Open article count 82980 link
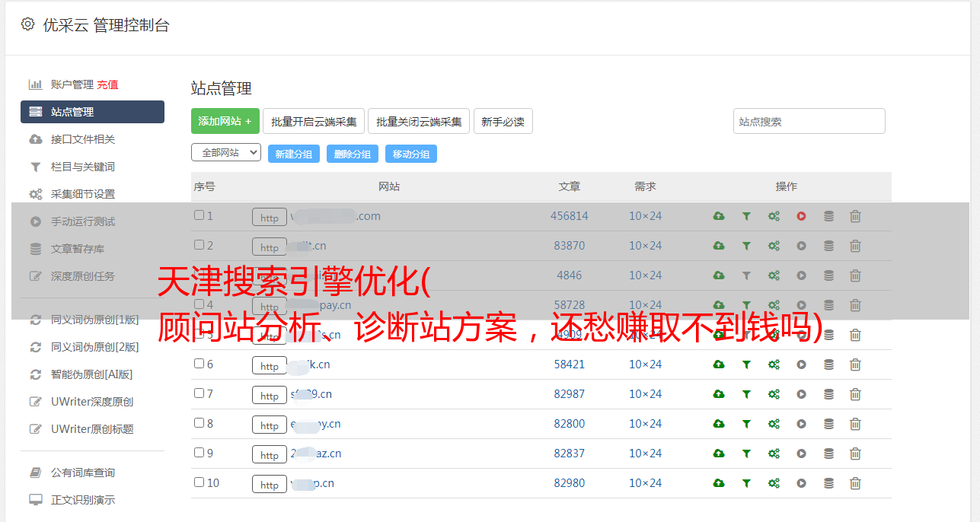Viewport: 980px width, 522px height. pos(570,483)
